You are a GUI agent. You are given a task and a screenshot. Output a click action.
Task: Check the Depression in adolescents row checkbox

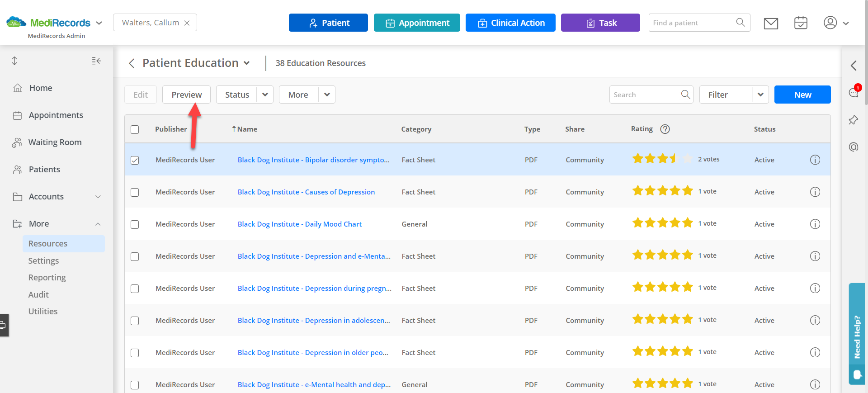point(135,321)
